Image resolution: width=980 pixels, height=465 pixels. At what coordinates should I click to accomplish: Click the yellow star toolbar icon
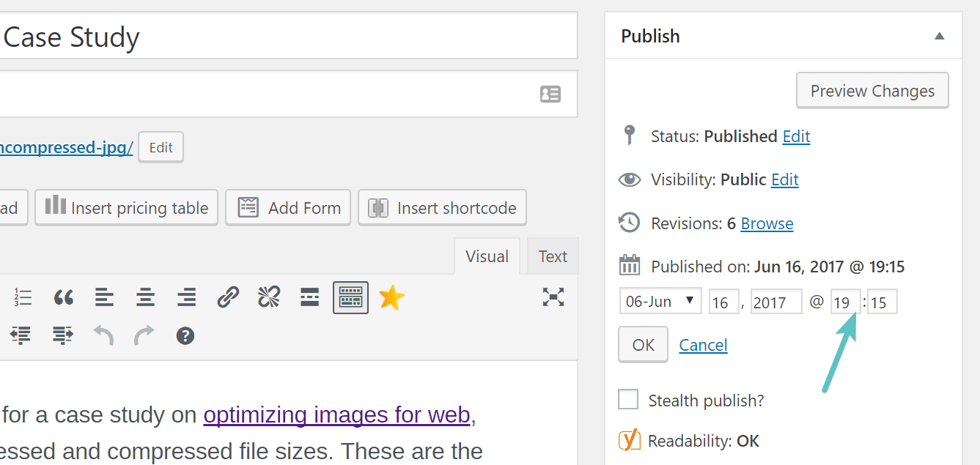(x=391, y=297)
